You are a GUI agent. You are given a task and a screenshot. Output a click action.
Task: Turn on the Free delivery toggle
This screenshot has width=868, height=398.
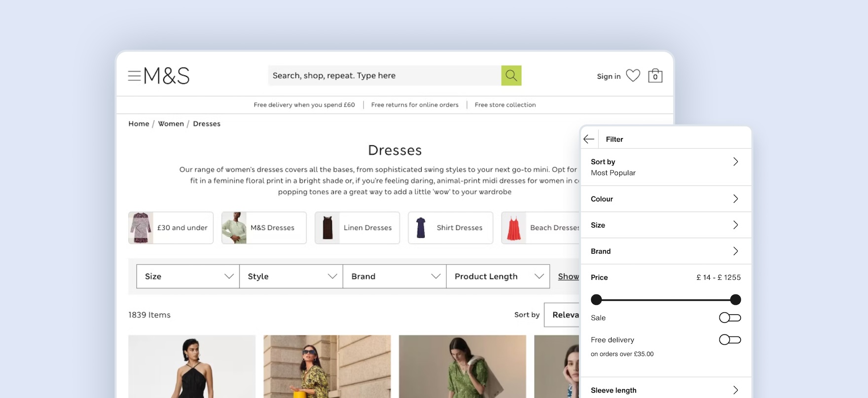729,340
